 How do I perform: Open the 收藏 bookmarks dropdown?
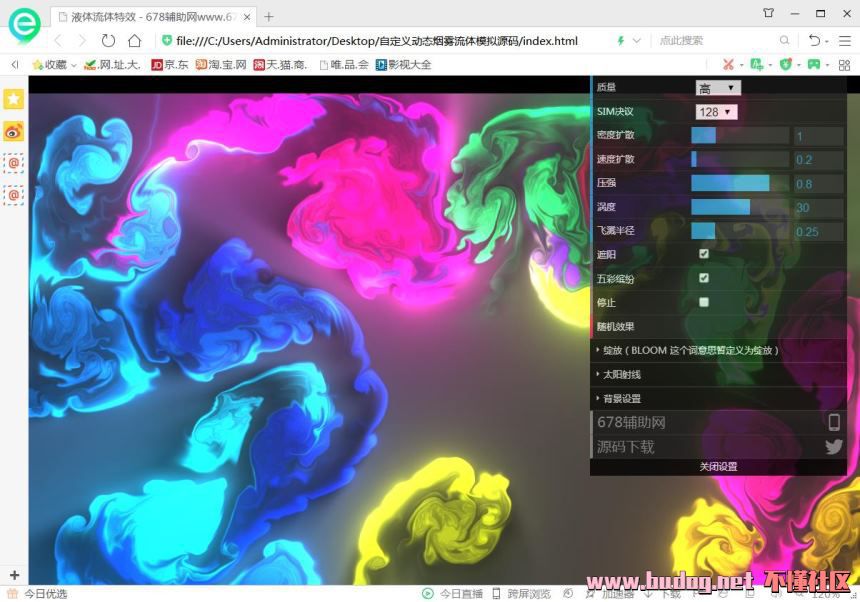point(54,65)
